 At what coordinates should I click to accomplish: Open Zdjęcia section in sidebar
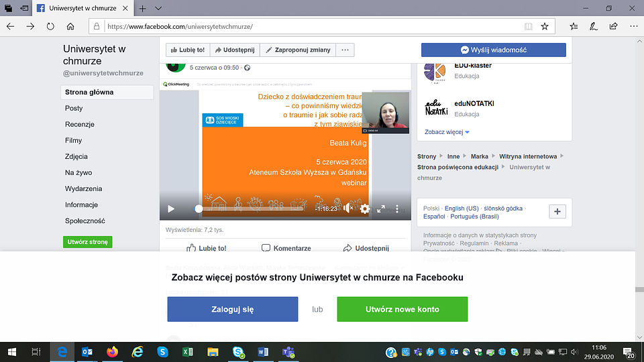[x=76, y=156]
